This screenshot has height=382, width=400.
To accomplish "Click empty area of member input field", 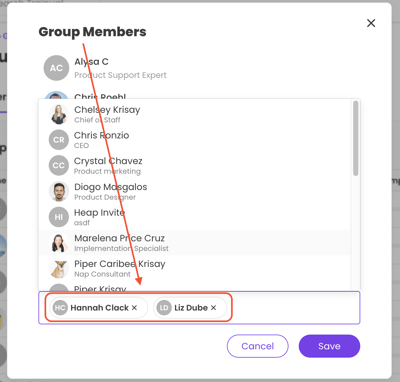I will 295,308.
